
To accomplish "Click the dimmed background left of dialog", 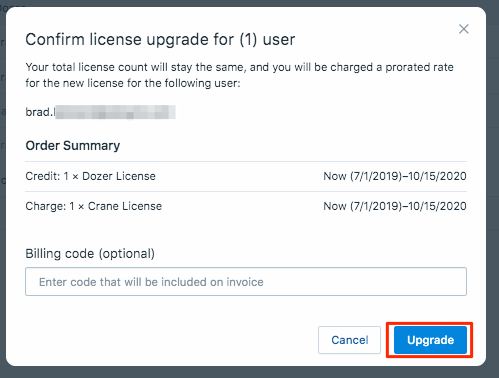I will [x=3, y=200].
